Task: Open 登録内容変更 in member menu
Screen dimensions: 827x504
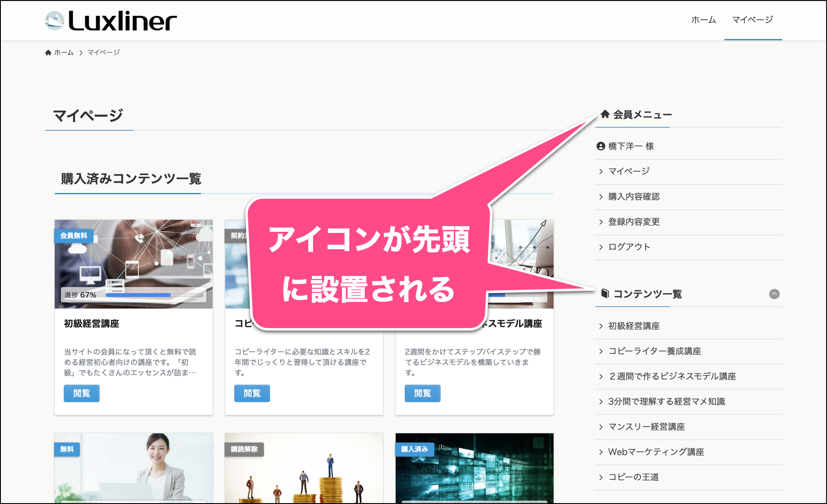Action: pyautogui.click(x=633, y=222)
